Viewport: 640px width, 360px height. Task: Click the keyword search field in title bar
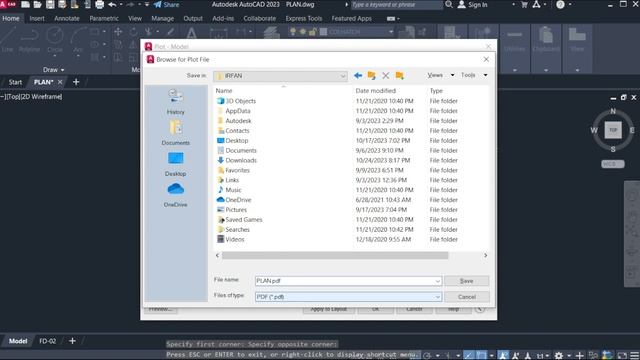pos(396,4)
